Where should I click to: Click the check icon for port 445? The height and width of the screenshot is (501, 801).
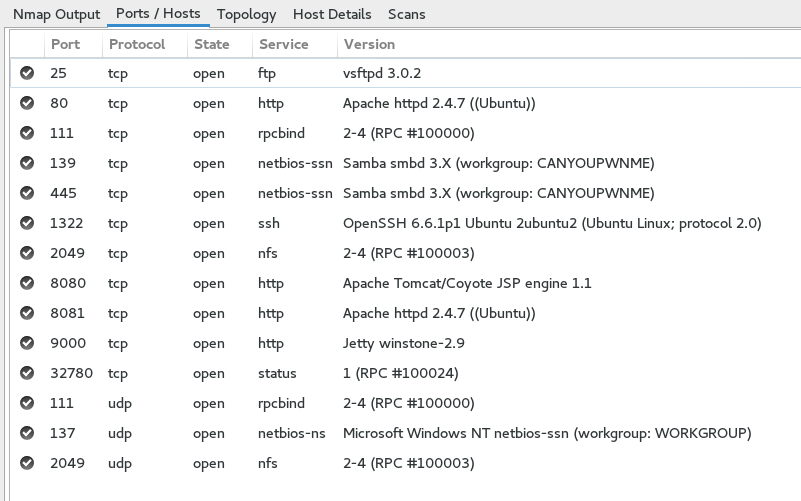27,193
